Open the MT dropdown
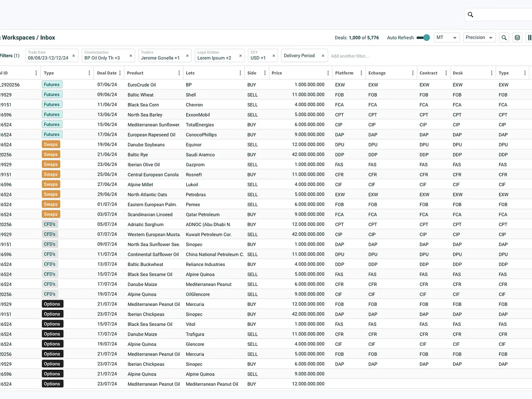 click(x=446, y=37)
